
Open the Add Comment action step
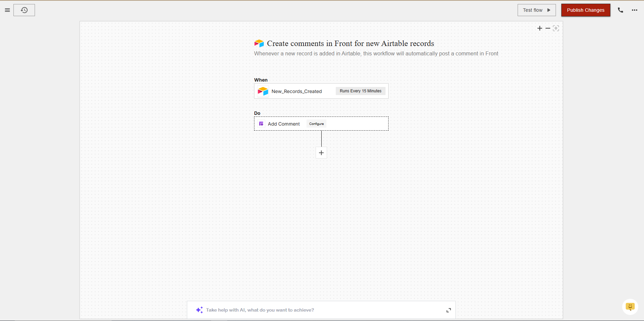click(x=321, y=124)
